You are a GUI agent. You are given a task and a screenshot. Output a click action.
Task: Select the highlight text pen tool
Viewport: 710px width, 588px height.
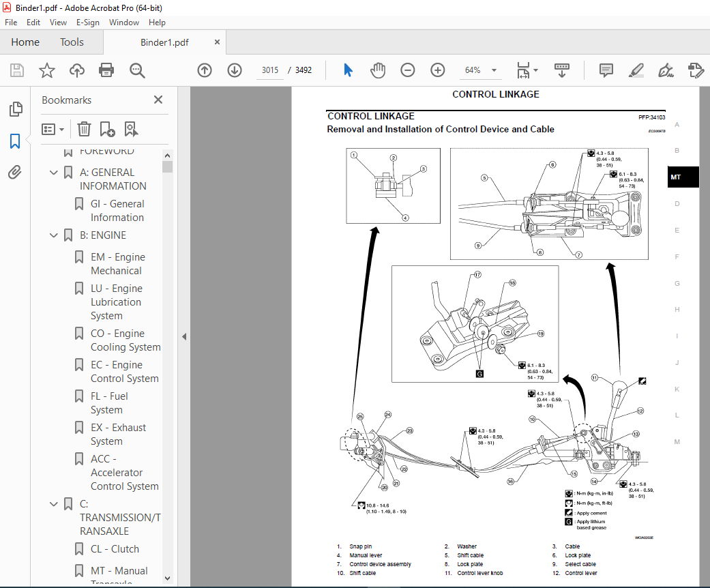[x=636, y=70]
